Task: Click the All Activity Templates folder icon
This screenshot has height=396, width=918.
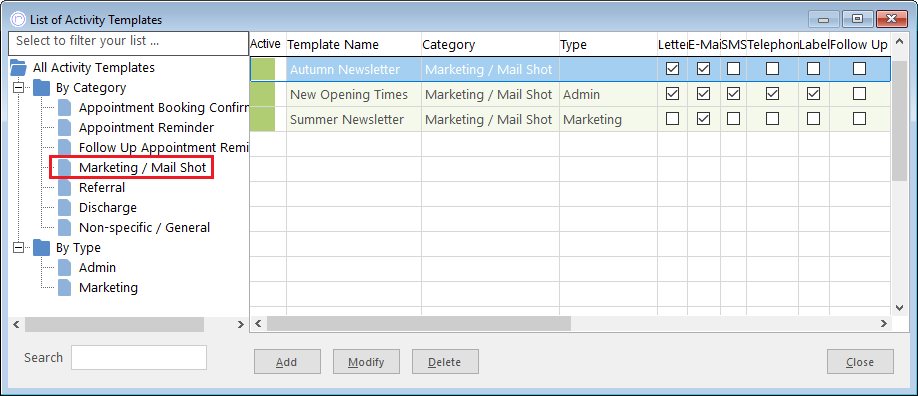Action: 19,68
